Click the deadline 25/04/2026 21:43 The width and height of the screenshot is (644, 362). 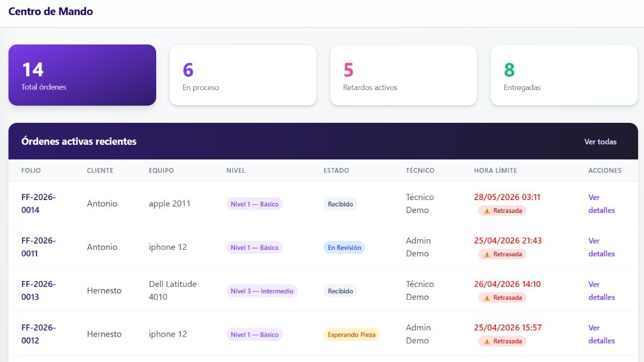pos(508,241)
